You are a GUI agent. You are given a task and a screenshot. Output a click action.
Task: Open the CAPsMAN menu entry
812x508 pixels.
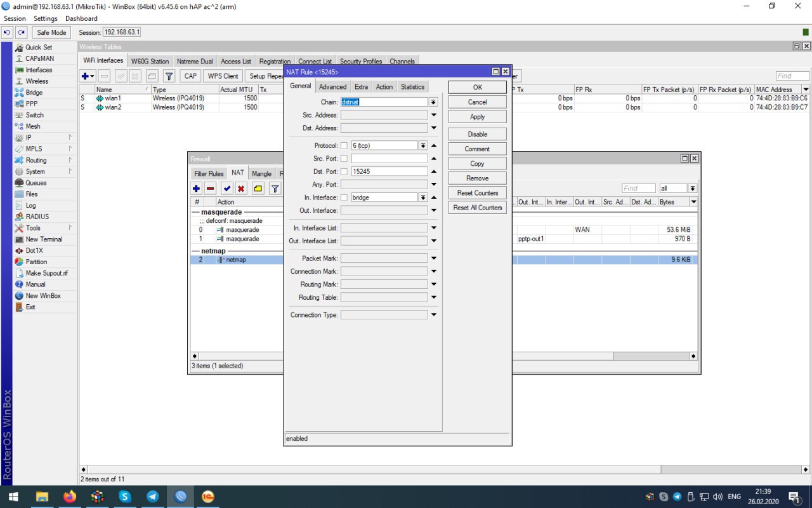(39, 58)
